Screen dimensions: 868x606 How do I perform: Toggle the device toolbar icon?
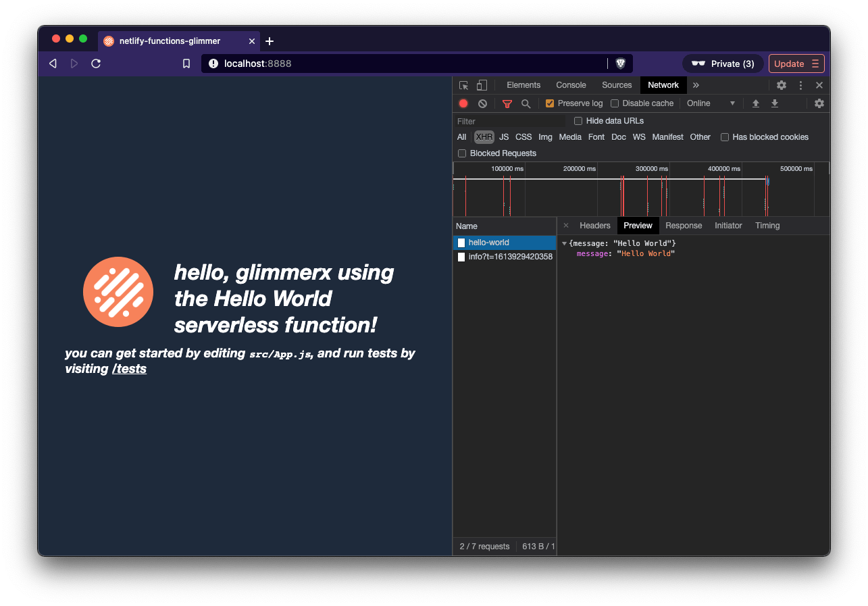pos(481,85)
